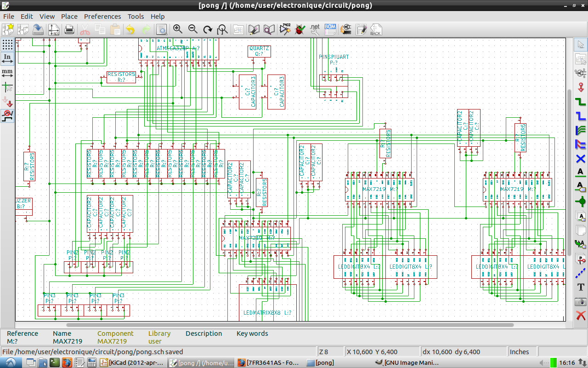The width and height of the screenshot is (588, 368).
Task: Select the Place Junction tool
Action: coord(581,201)
